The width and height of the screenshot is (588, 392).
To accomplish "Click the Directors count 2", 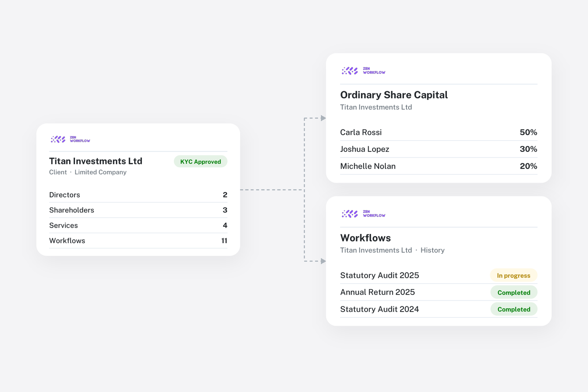I will tap(225, 195).
